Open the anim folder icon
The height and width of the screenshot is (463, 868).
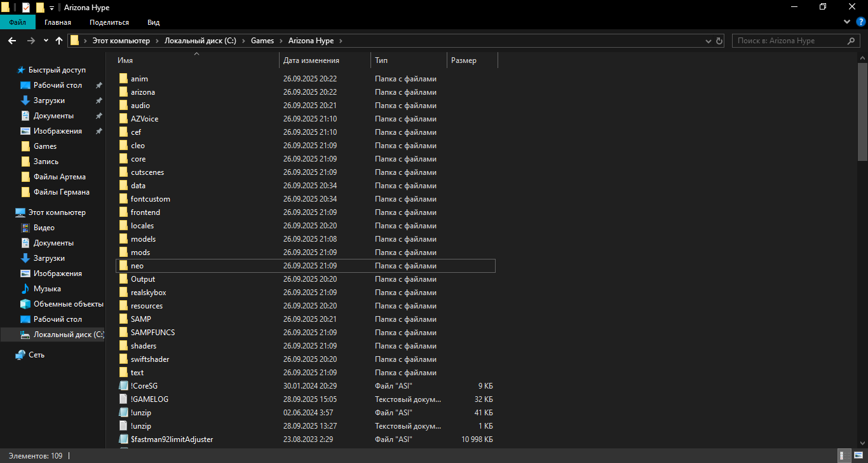pos(124,79)
